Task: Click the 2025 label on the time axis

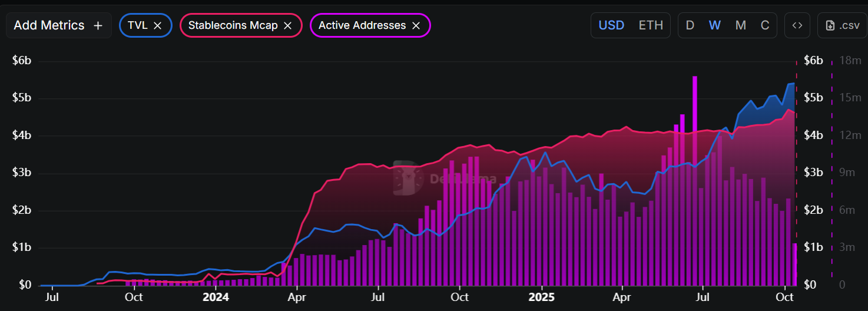Action: [541, 297]
